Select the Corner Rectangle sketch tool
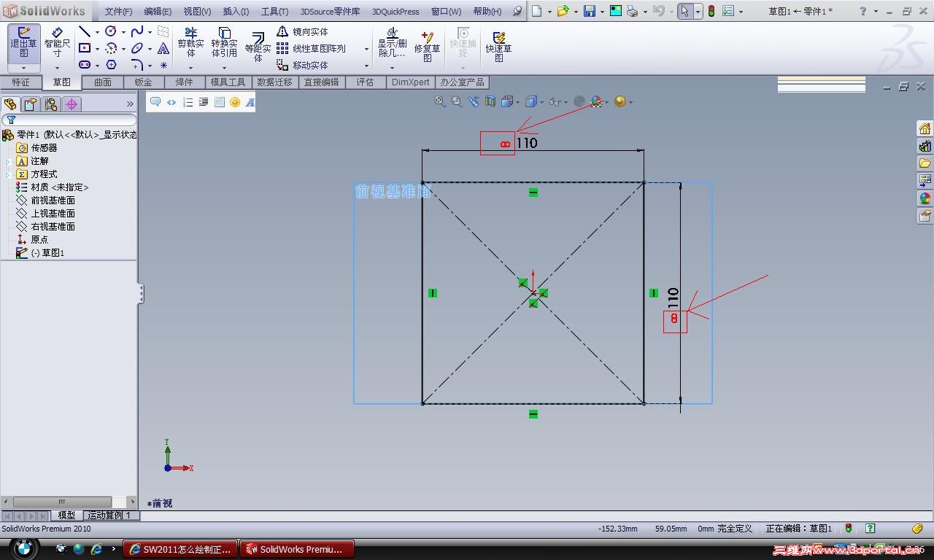This screenshot has width=934, height=560. [x=85, y=48]
